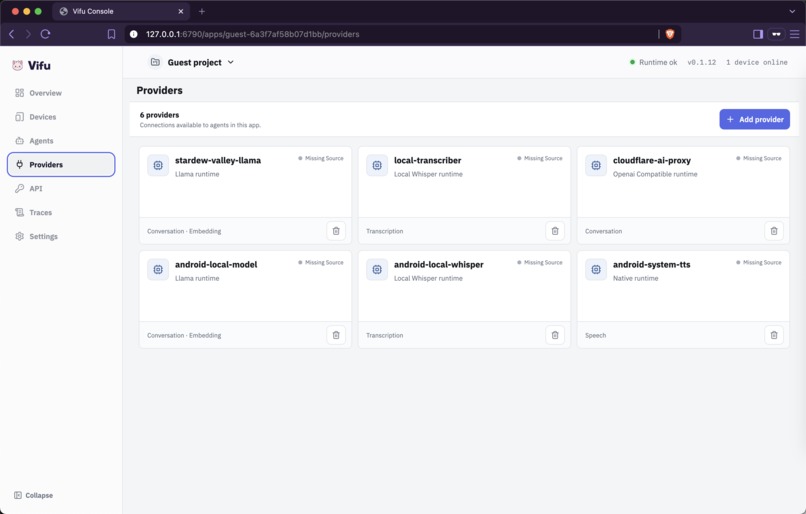Click Missing Source on android-local-whisper
The width and height of the screenshot is (806, 514).
click(x=540, y=263)
